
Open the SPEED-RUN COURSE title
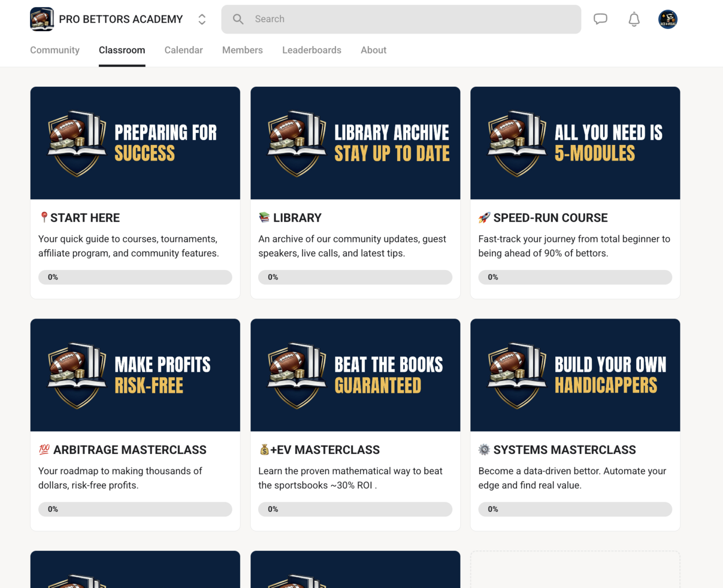click(x=550, y=218)
